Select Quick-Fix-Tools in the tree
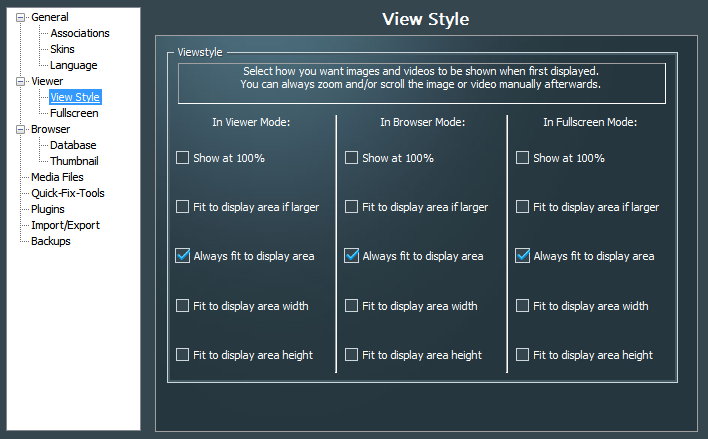 point(68,193)
